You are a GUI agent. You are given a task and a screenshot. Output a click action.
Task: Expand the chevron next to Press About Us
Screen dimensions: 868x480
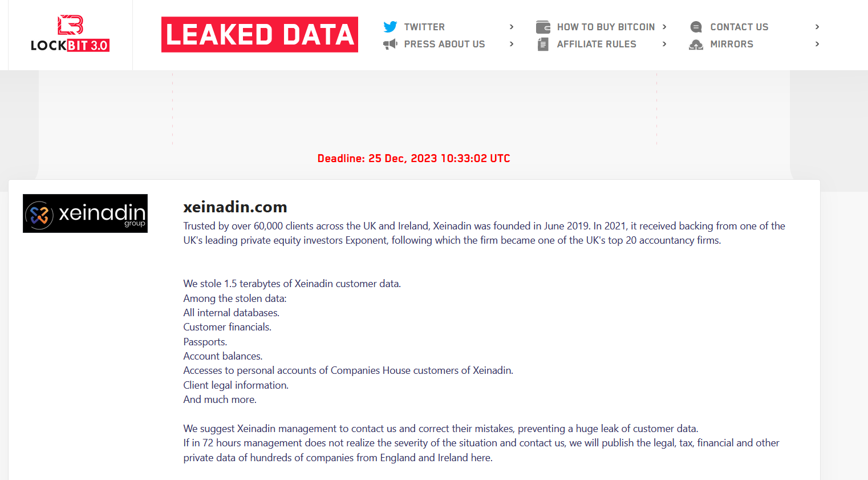(512, 44)
